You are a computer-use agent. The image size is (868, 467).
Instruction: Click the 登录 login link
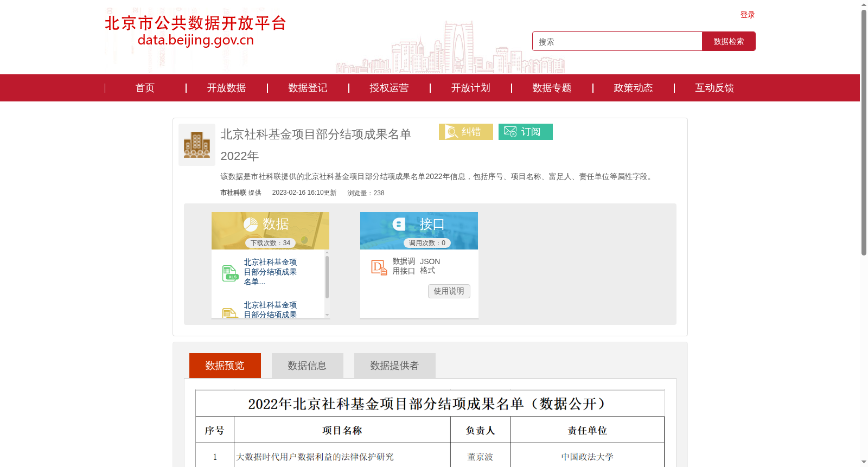click(747, 15)
